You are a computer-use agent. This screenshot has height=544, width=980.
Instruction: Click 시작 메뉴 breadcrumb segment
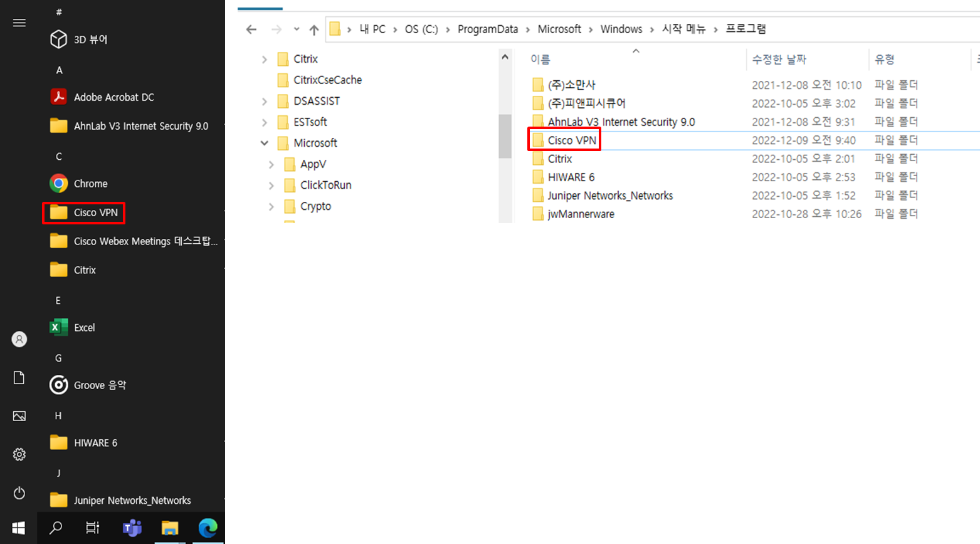[684, 29]
